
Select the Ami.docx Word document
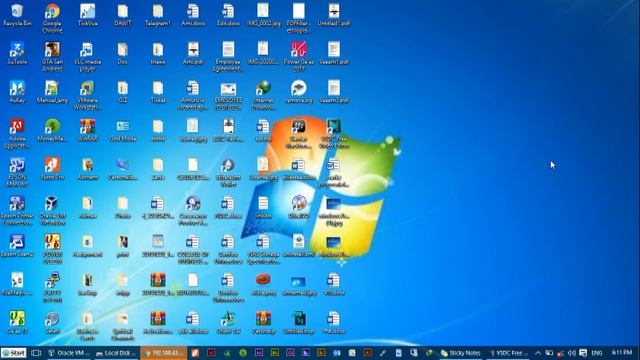[193, 15]
